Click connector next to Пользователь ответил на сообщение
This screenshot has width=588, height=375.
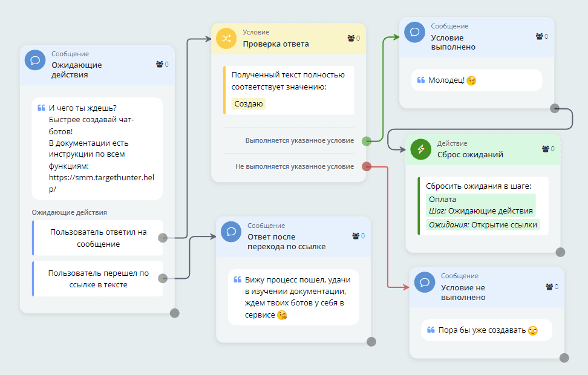point(162,238)
